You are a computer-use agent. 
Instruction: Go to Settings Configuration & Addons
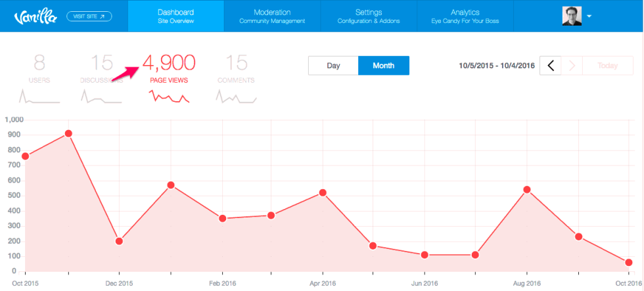point(368,16)
